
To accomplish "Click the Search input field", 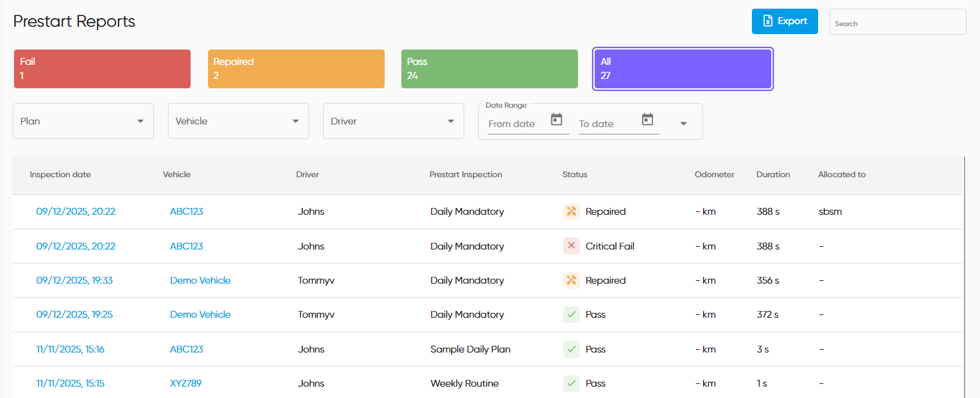I will tap(897, 23).
